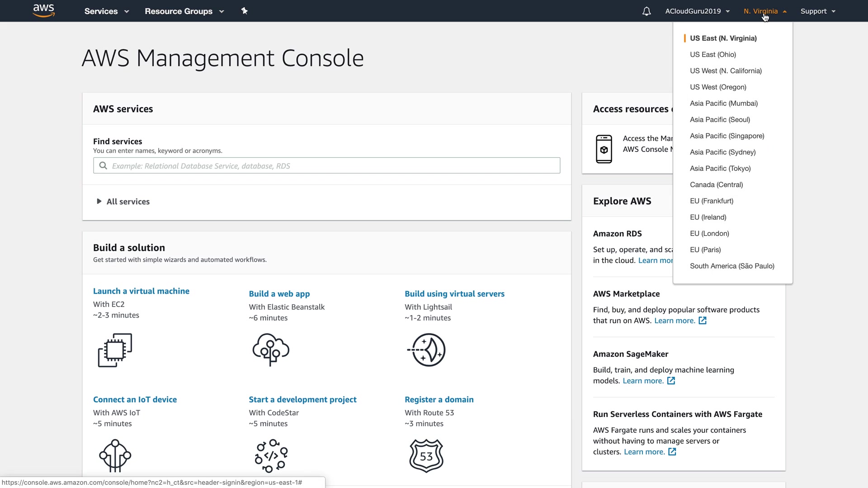868x488 pixels.
Task: Click the AWS IoT device icon
Action: pos(115,455)
